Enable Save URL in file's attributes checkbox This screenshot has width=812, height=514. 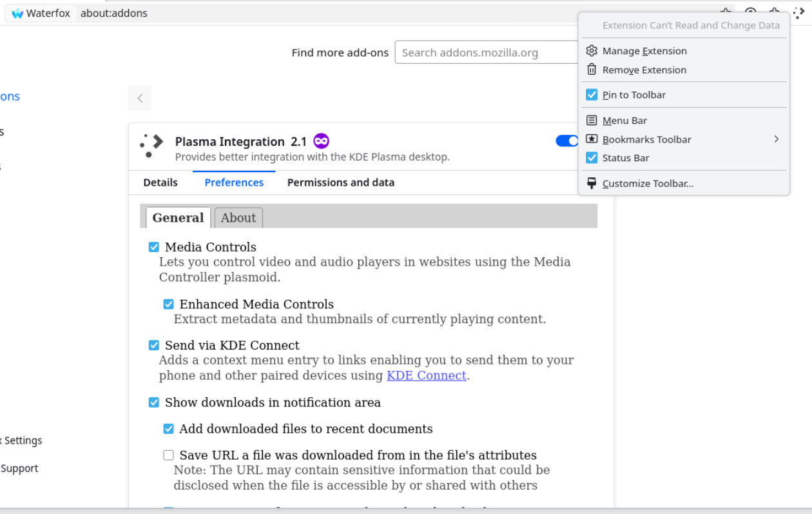coord(168,455)
